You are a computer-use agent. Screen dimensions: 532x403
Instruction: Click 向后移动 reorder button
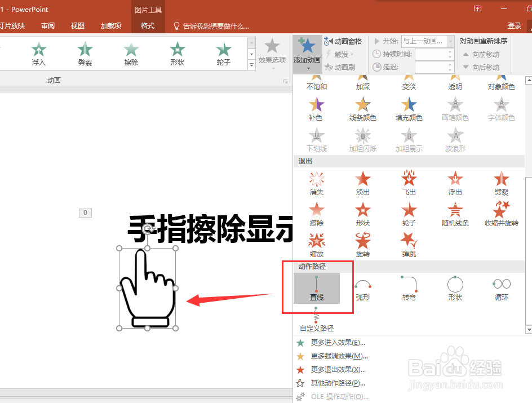[x=481, y=67]
